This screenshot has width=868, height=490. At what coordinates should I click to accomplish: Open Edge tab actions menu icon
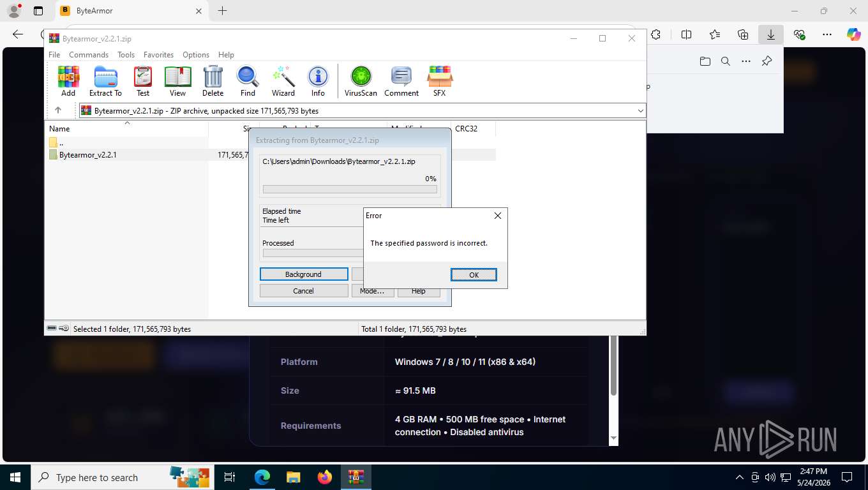[x=38, y=11]
